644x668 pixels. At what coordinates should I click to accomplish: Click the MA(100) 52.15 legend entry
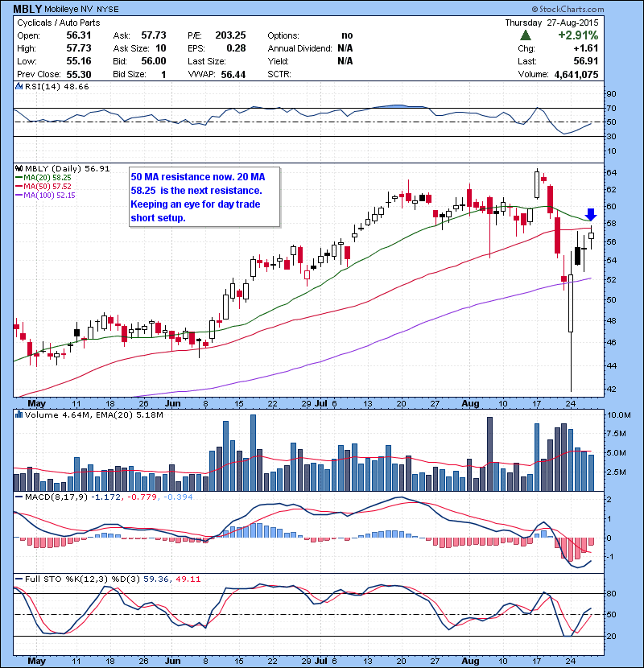[x=45, y=196]
